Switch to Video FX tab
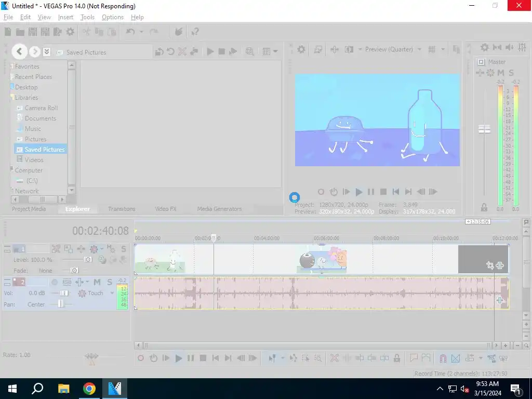 [x=166, y=209]
